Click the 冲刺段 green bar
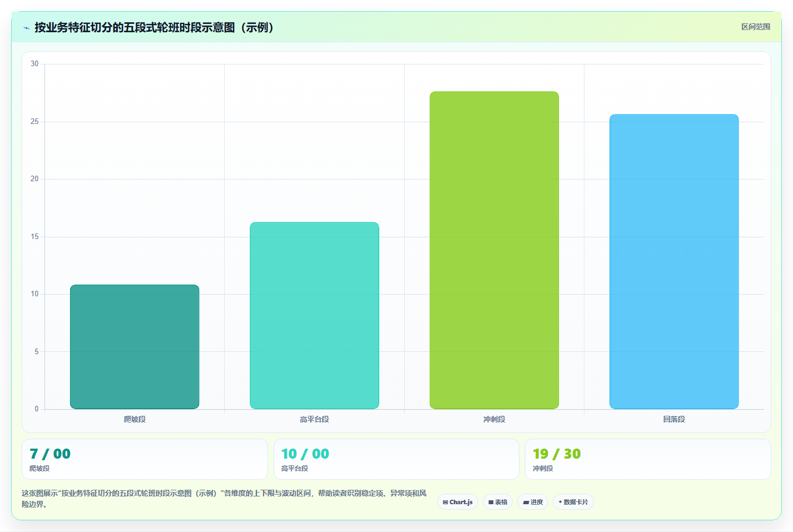The height and width of the screenshot is (532, 793). click(x=494, y=250)
